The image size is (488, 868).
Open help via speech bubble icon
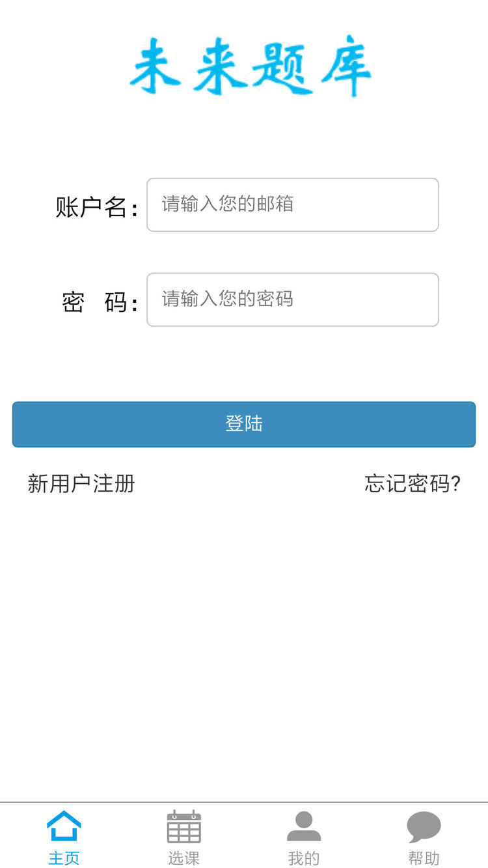pos(424,826)
